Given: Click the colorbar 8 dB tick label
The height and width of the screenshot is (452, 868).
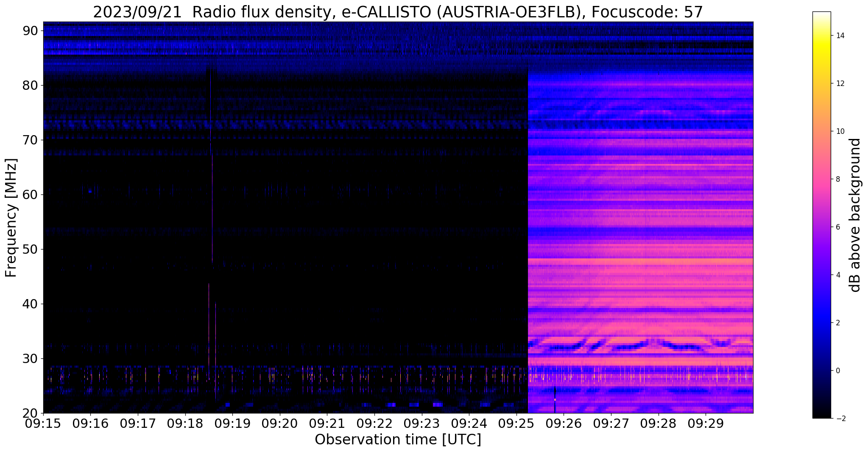Looking at the screenshot, I should (838, 179).
